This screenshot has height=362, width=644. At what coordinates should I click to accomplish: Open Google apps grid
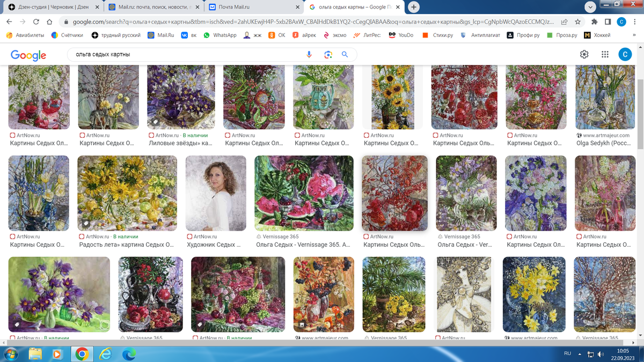point(605,55)
